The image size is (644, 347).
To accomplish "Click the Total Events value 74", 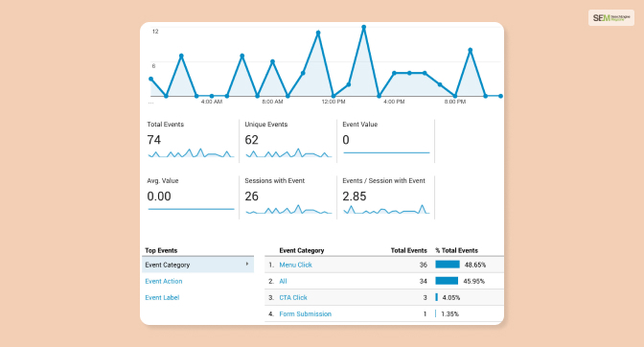I will 154,140.
